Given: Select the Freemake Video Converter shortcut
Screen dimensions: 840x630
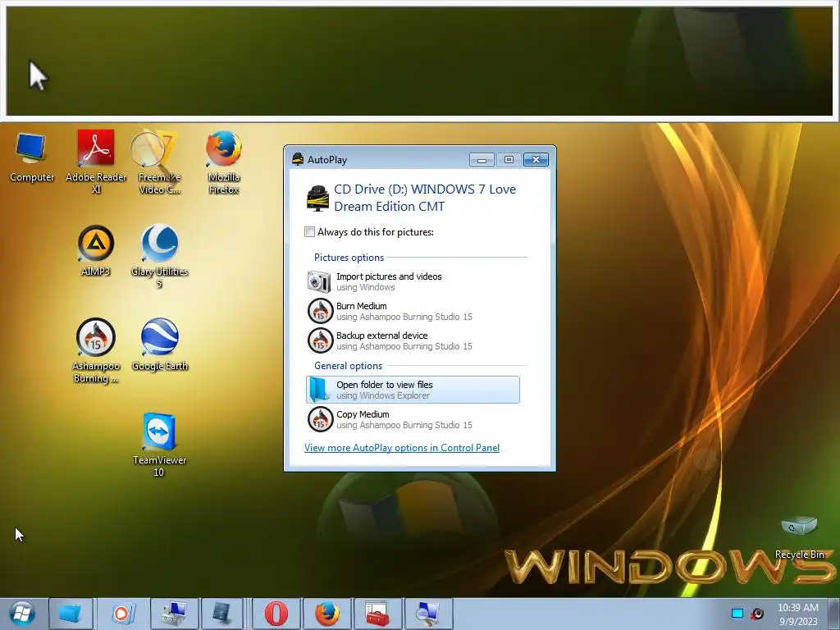Looking at the screenshot, I should click(159, 162).
